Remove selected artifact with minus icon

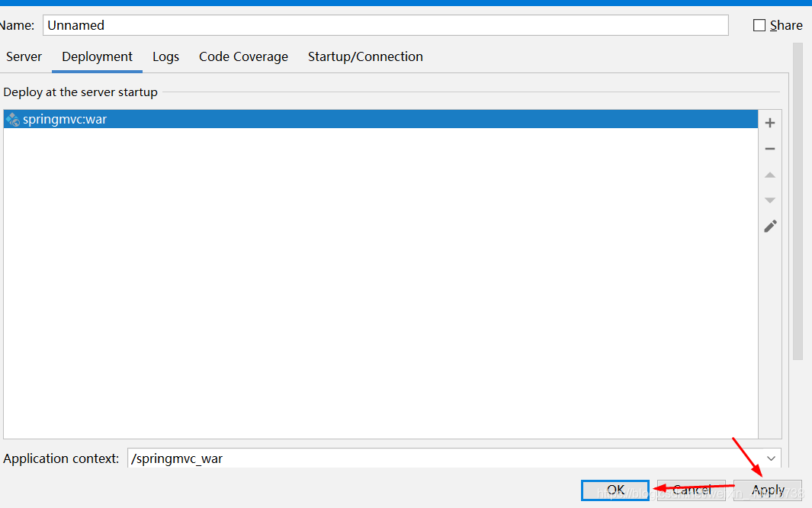(x=770, y=150)
